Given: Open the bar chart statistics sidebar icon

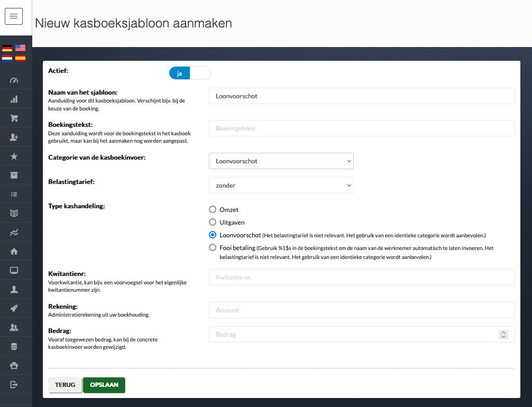Looking at the screenshot, I should (x=14, y=99).
